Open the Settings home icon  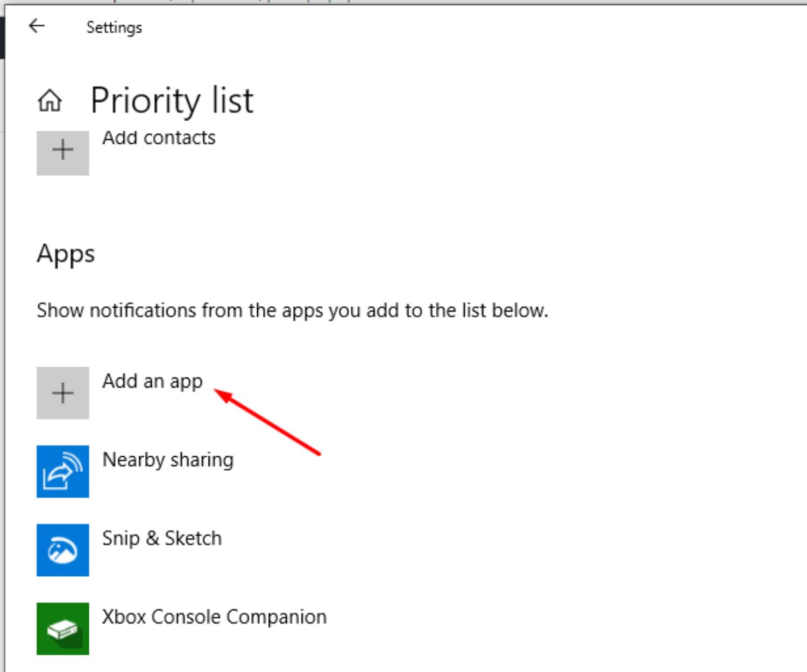point(49,101)
